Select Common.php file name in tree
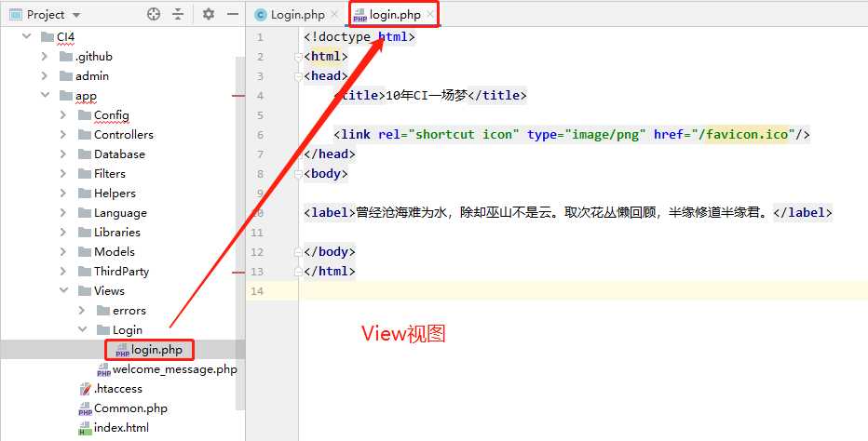Viewport: 868px width, 441px height. 130,408
